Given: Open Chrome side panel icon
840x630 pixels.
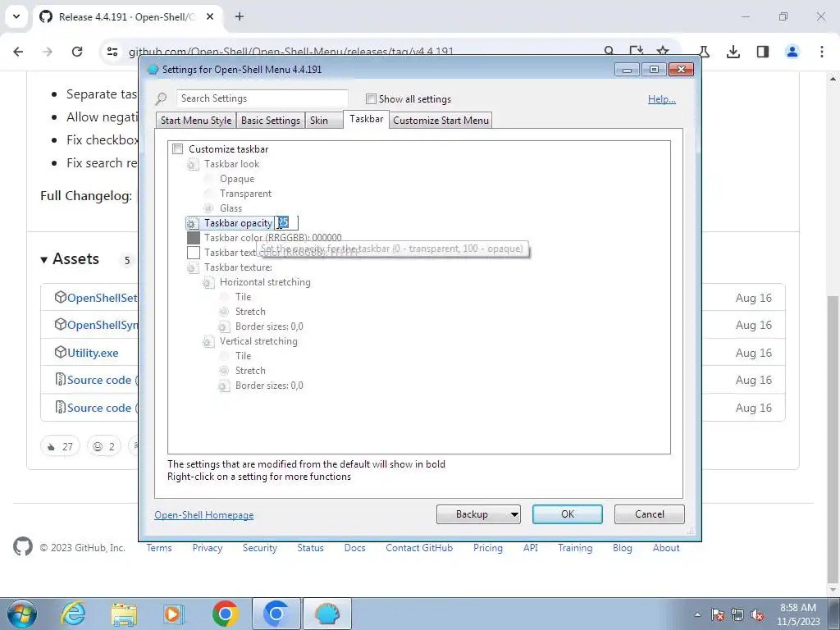Looking at the screenshot, I should [x=763, y=52].
